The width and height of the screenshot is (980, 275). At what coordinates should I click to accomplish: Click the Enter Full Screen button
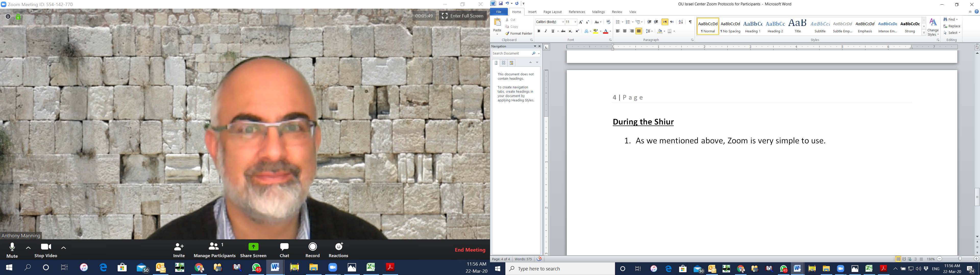pos(463,16)
